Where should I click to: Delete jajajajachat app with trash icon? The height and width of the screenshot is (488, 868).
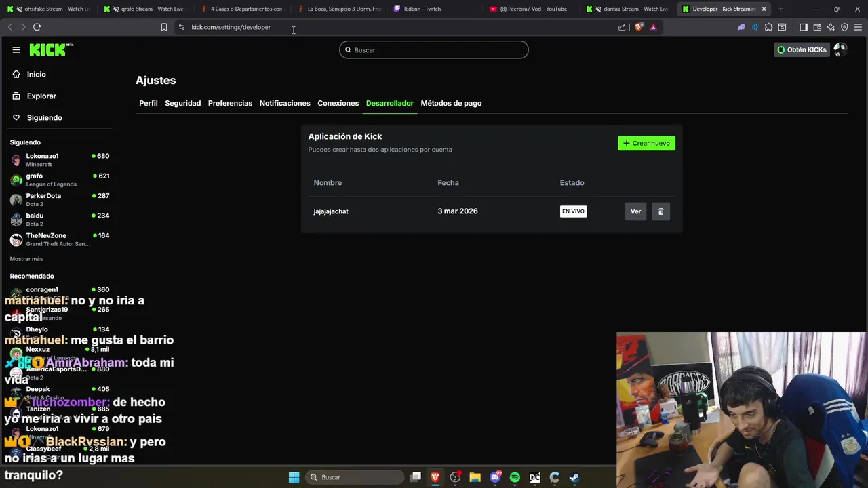[x=660, y=211]
